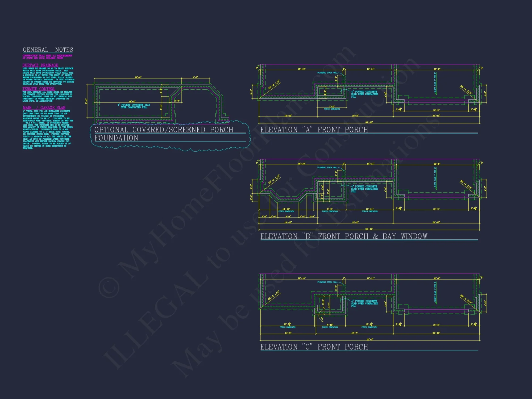Viewport: 532px width, 399px height.
Task: Click the 55'-10" overall dimension in Elevation A
Action: tap(369, 122)
